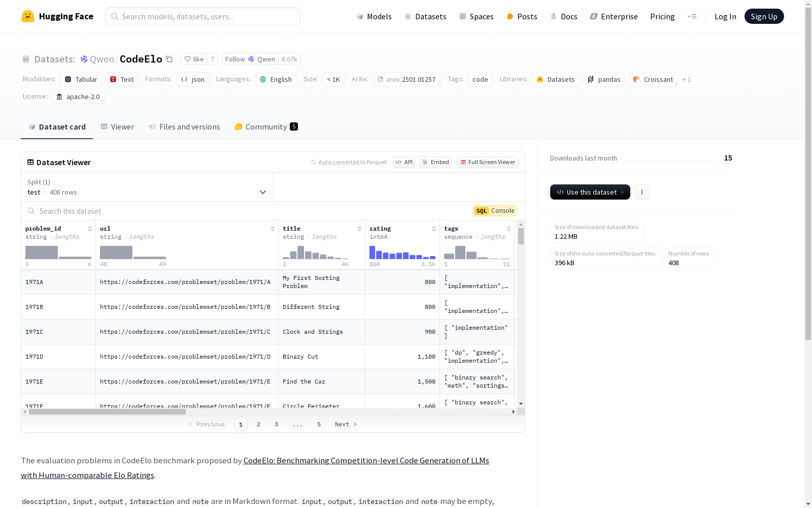Sort by the title column arrows
812x508 pixels.
359,229
